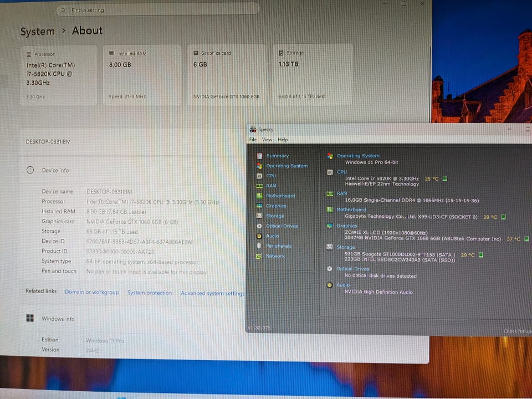This screenshot has width=532, height=399.
Task: Go back to System in breadcrumb
Action: tap(37, 32)
